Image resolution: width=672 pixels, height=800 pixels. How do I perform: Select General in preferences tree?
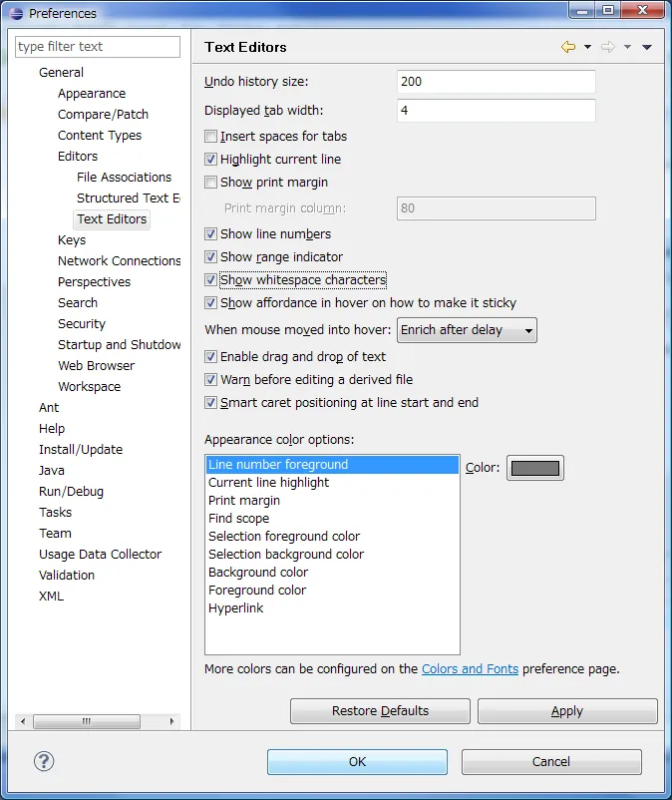pyautogui.click(x=61, y=73)
